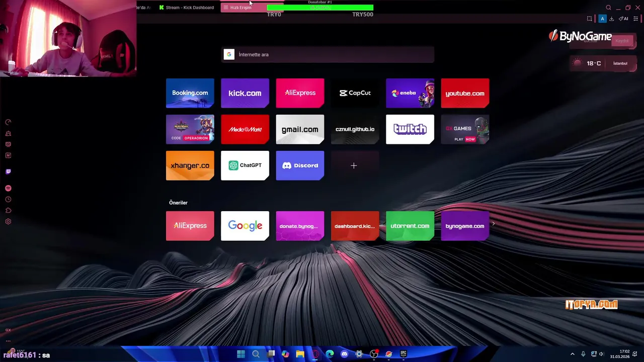Open dashboard.kick suggestion tile

tap(355, 226)
